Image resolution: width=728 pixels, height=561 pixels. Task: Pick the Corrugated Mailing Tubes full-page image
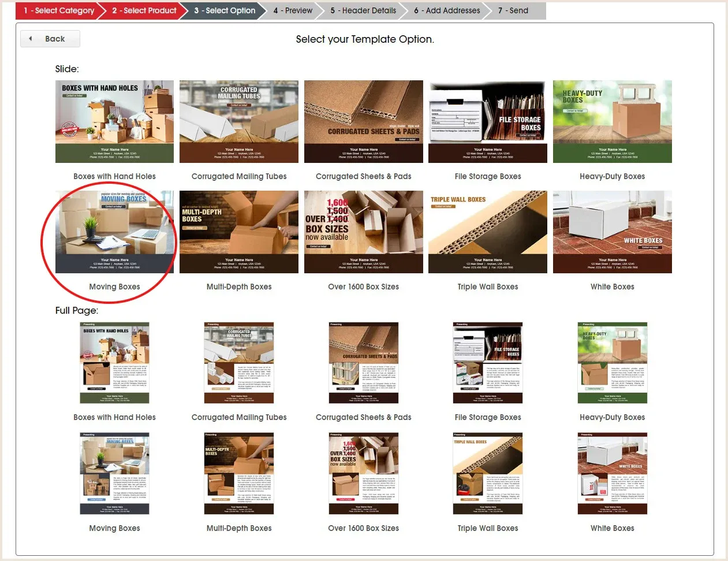(x=239, y=363)
